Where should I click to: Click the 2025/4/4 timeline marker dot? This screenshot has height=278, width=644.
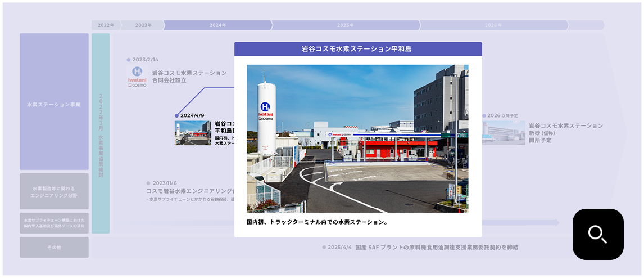tap(324, 248)
